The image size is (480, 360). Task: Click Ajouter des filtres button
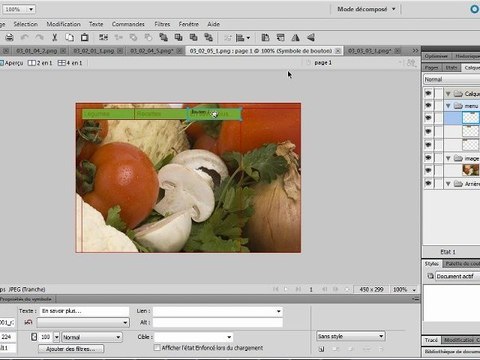(71, 349)
